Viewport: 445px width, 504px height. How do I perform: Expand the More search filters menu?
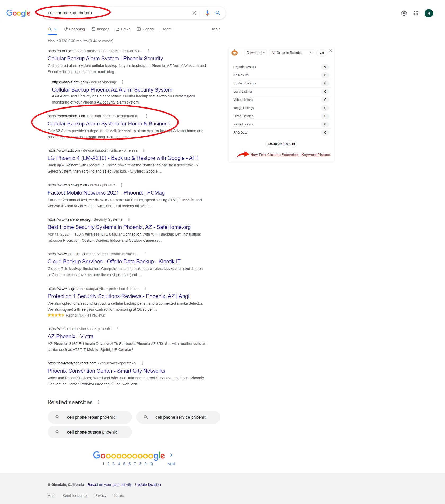tap(166, 29)
